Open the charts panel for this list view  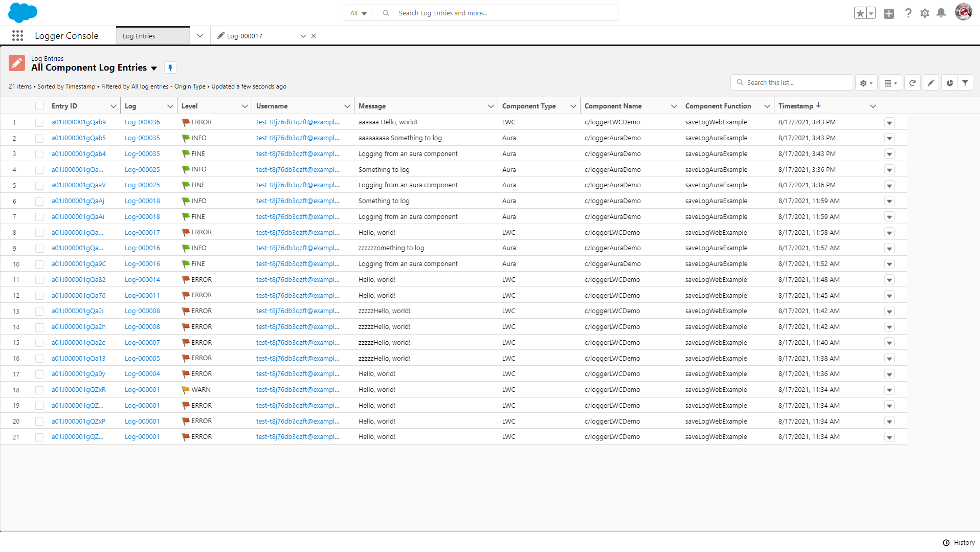[949, 82]
